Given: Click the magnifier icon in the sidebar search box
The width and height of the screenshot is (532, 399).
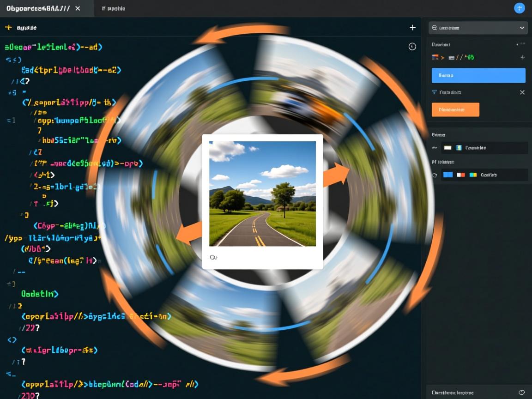Looking at the screenshot, I should pos(435,28).
